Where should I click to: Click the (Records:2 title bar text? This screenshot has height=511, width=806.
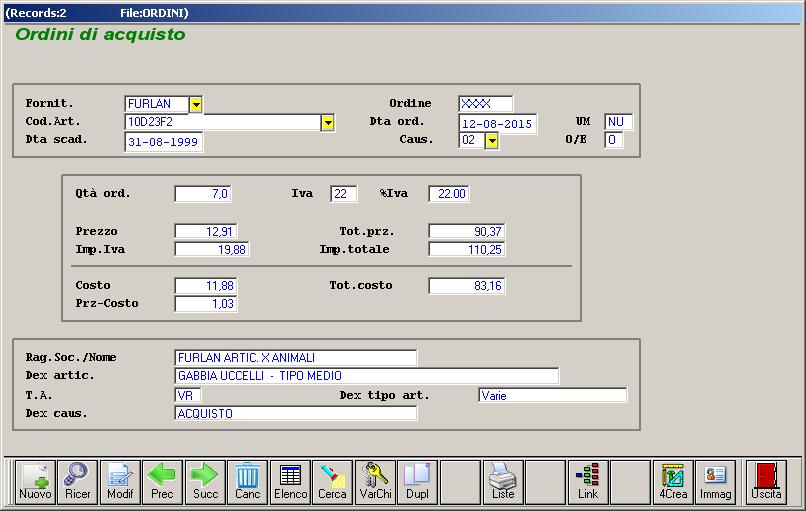(x=36, y=13)
